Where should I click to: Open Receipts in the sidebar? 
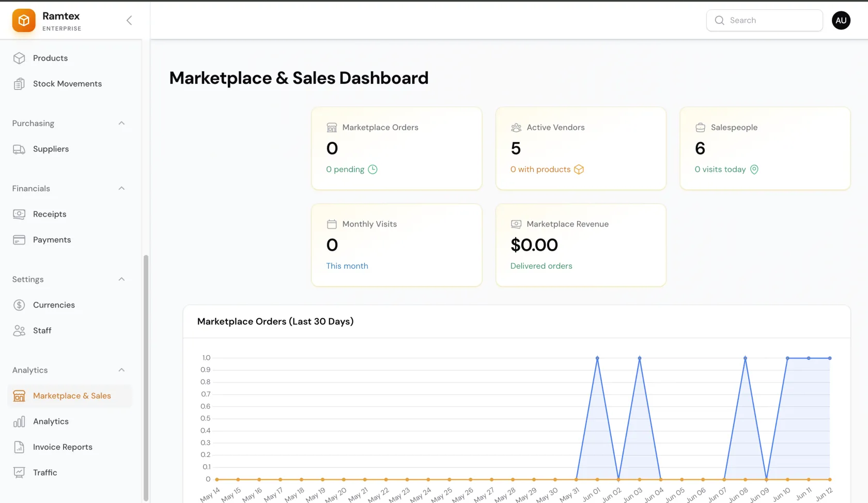click(x=70, y=214)
